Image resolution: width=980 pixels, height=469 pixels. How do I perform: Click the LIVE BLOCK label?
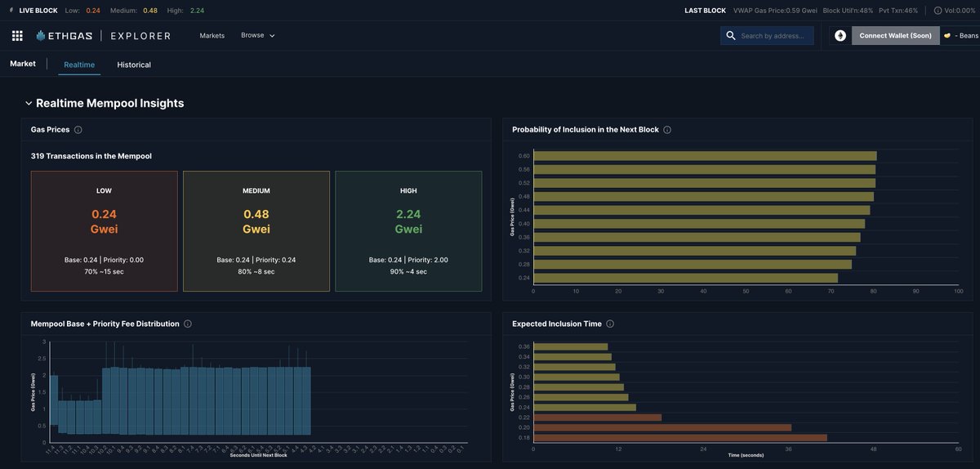(x=38, y=11)
